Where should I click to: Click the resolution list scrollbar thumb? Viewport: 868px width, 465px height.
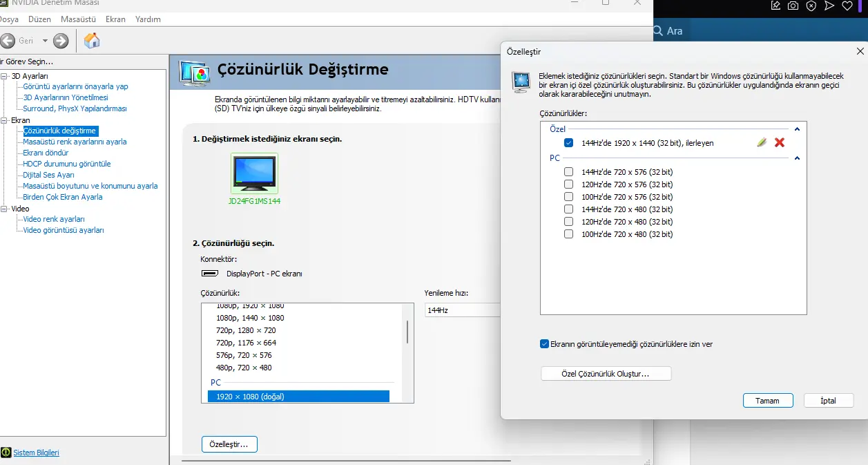(407, 332)
